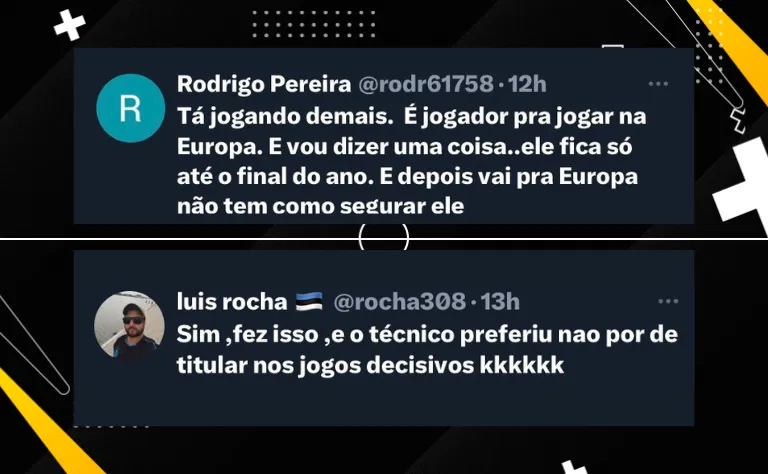
Task: Open Rodrigo Pereira's teal R avatar
Action: pyautogui.click(x=130, y=108)
